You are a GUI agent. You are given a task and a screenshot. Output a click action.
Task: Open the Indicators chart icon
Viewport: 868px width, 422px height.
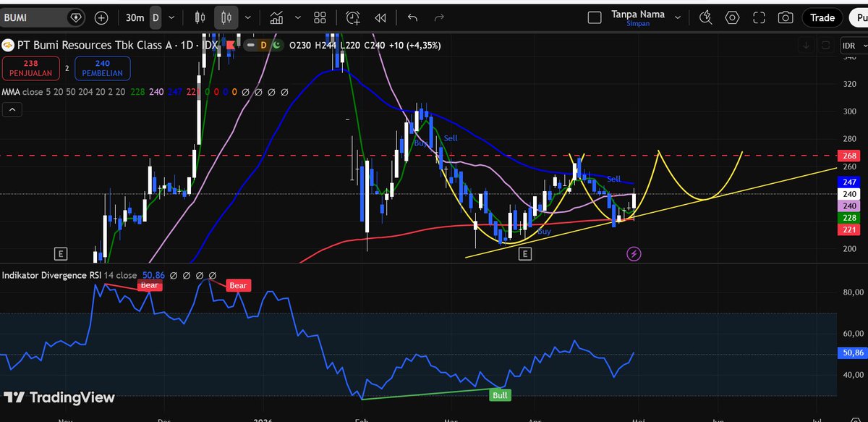[276, 17]
